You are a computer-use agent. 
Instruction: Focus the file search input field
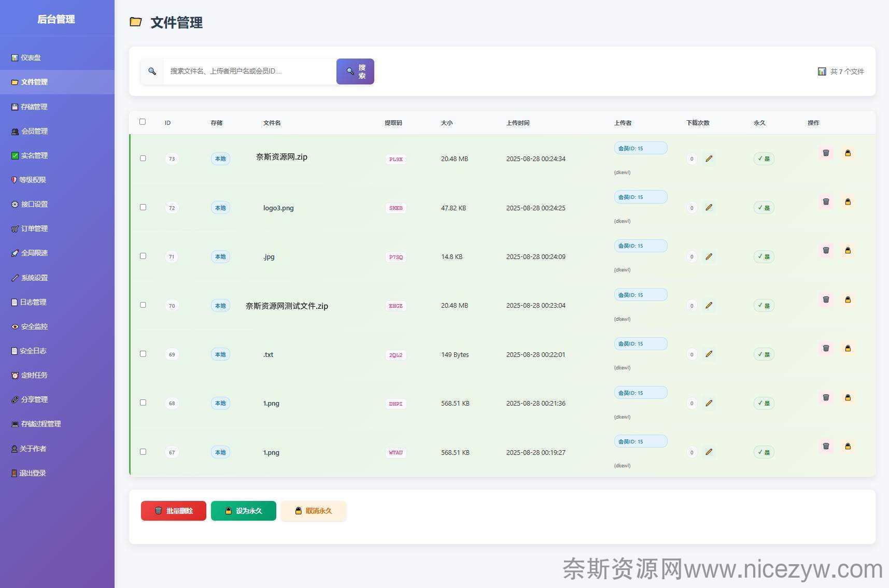tap(249, 71)
